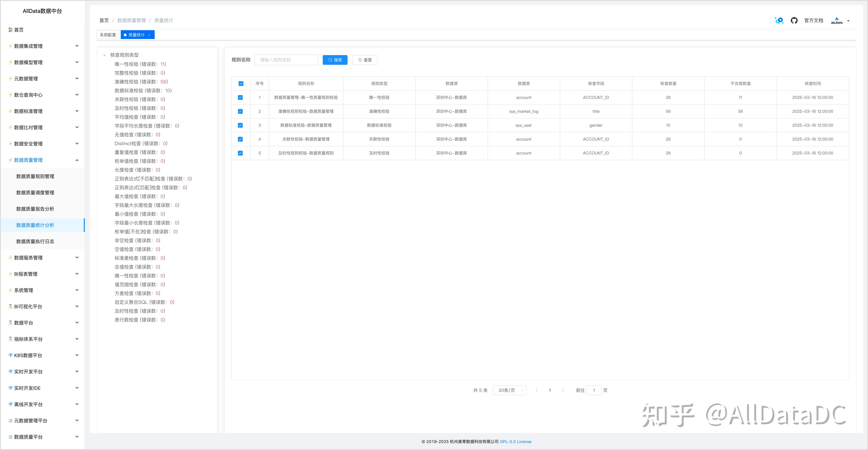Click the diamond icon next to K8S数据平台

click(x=11, y=355)
